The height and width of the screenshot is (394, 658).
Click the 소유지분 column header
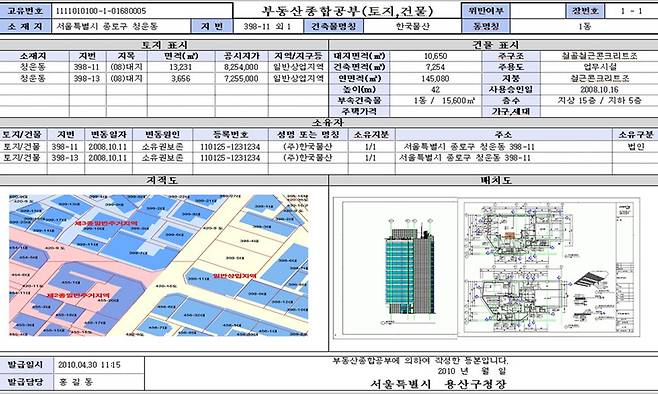pyautogui.click(x=371, y=135)
